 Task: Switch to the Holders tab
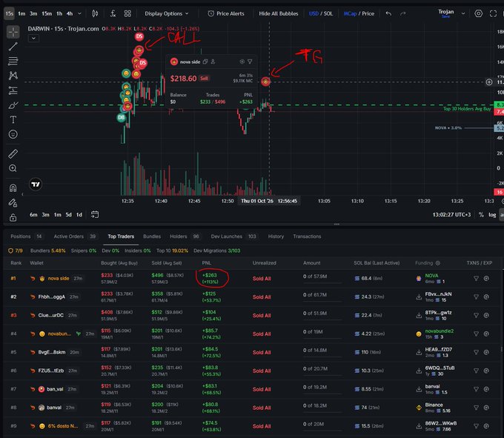click(185, 236)
